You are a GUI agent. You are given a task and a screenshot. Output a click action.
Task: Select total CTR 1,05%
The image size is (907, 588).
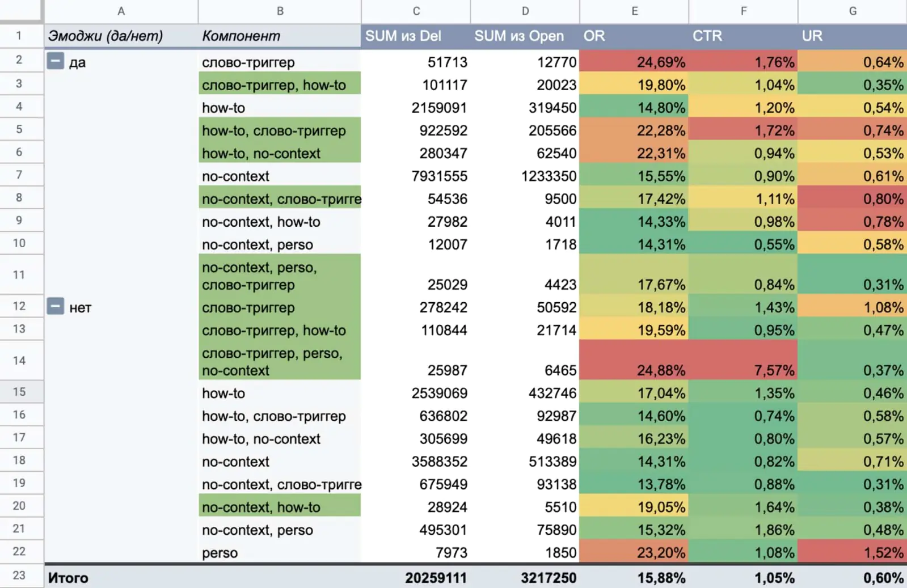(x=743, y=577)
